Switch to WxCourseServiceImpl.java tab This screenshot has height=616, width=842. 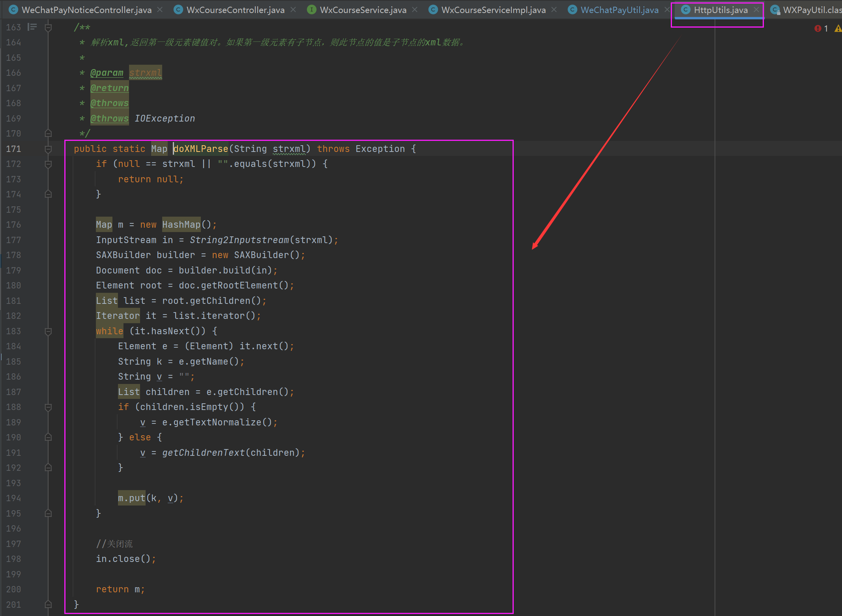click(493, 10)
